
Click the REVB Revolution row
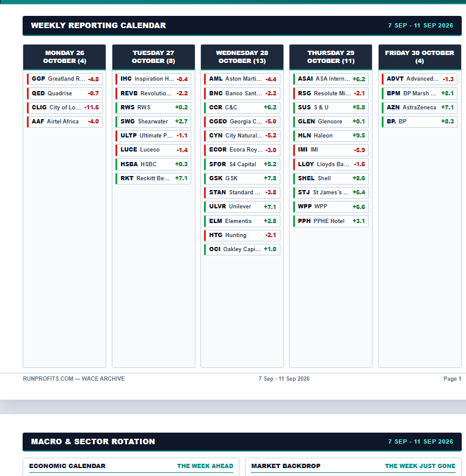[153, 93]
